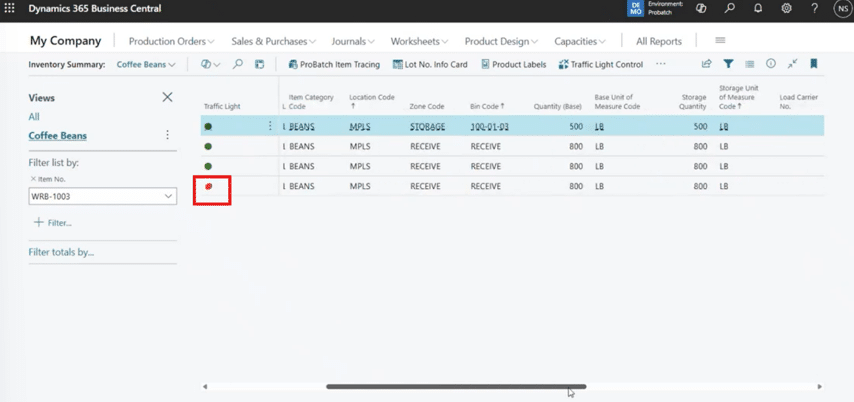Image resolution: width=854 pixels, height=402 pixels.
Task: Click the Load Carrier No. column header
Action: (798, 102)
